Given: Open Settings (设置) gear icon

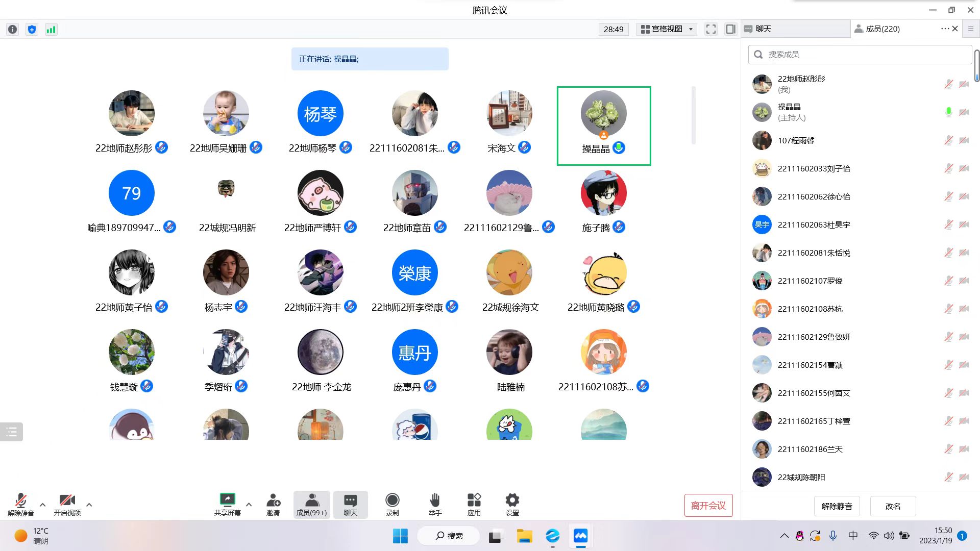Looking at the screenshot, I should point(512,499).
